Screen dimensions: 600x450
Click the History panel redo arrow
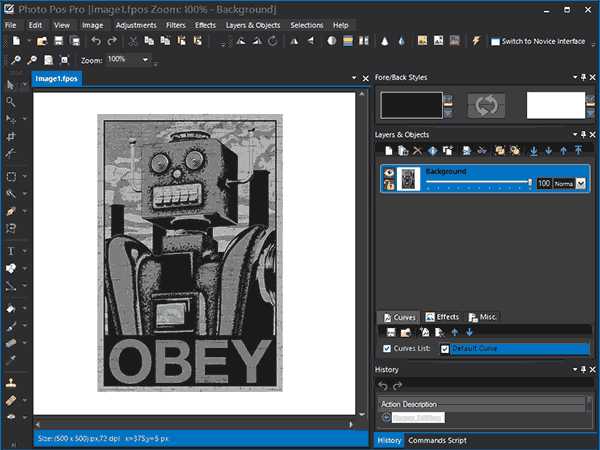tap(398, 386)
